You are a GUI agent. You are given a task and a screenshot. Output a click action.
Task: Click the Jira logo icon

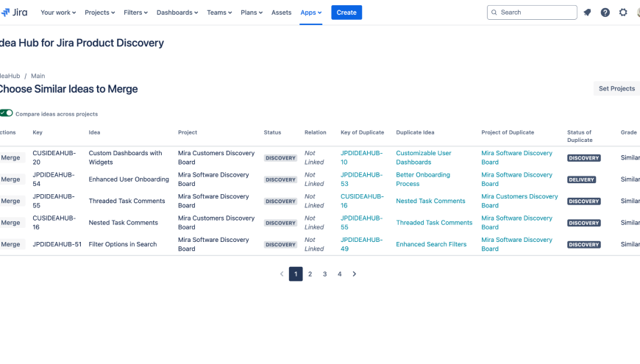[6, 13]
